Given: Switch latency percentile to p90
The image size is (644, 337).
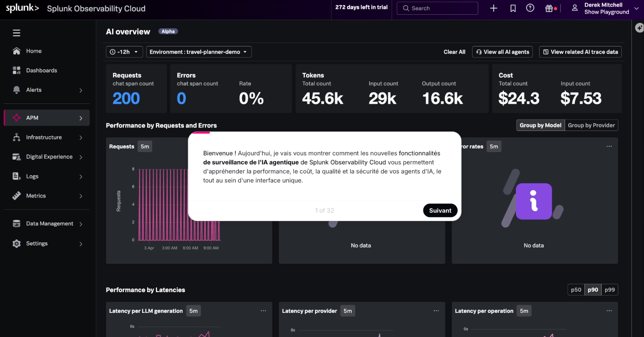Looking at the screenshot, I should 593,290.
